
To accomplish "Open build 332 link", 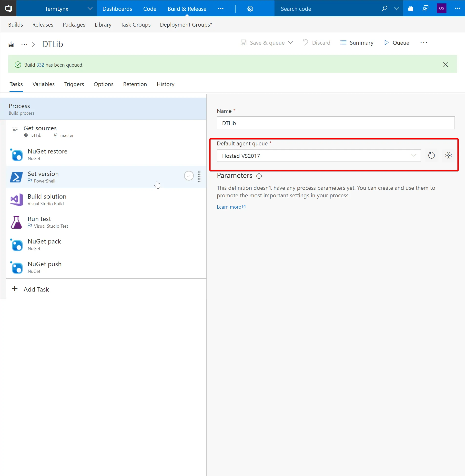I will [40, 65].
